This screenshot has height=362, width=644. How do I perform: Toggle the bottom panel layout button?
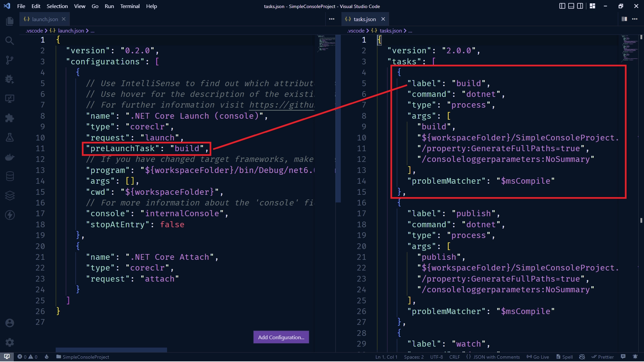(x=571, y=6)
